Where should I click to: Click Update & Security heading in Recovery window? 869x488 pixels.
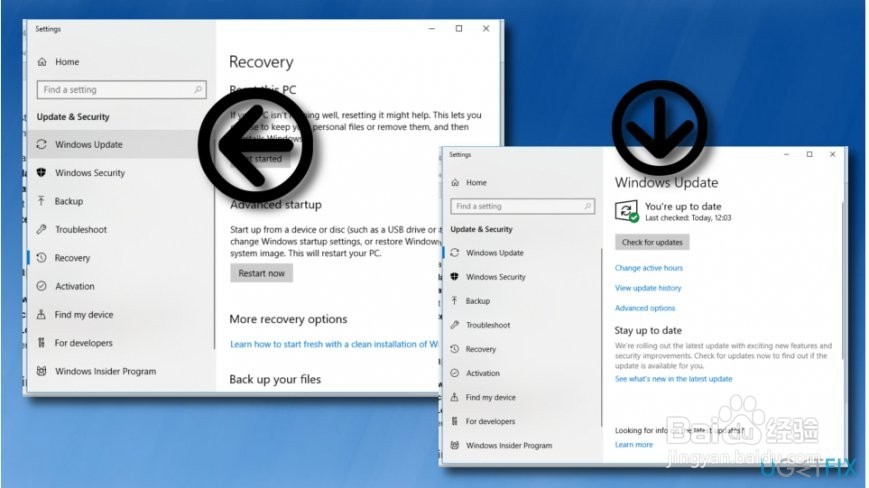point(73,117)
